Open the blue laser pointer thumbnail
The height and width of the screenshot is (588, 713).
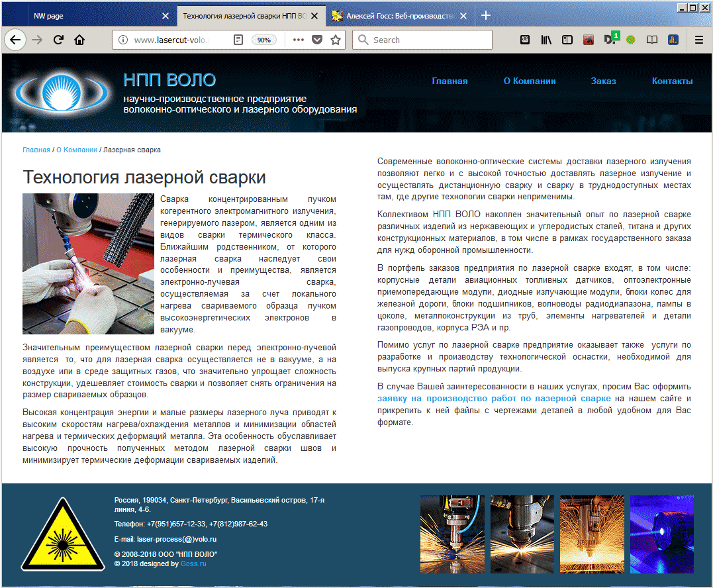coord(662,534)
